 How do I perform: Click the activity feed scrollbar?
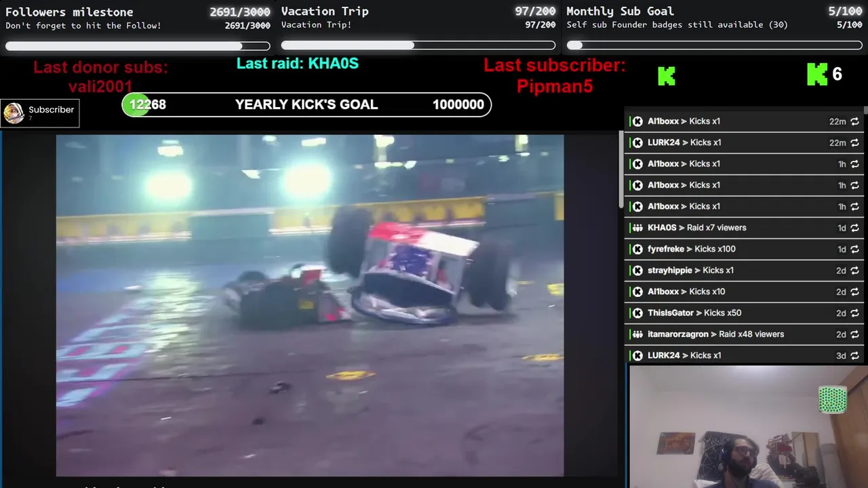pos(865,110)
